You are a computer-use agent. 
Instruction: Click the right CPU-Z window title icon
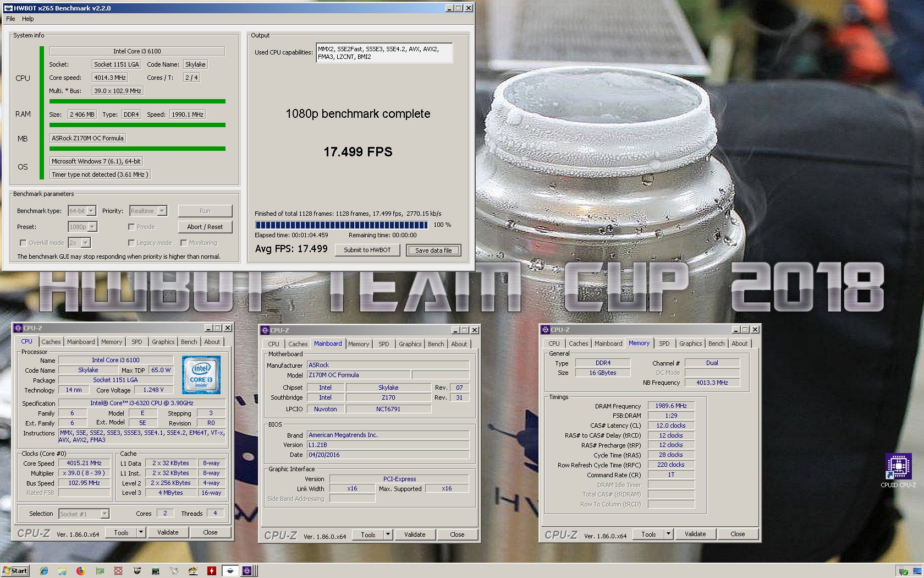[x=546, y=330]
